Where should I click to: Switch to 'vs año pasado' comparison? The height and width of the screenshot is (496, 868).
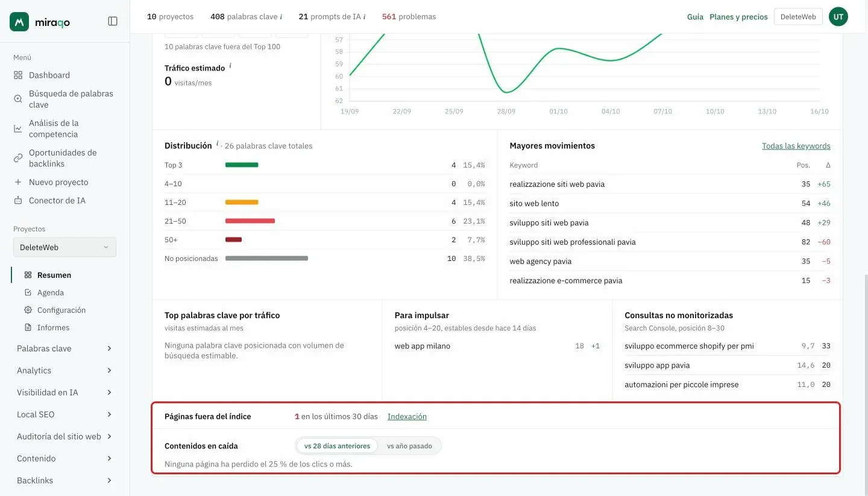pyautogui.click(x=409, y=446)
